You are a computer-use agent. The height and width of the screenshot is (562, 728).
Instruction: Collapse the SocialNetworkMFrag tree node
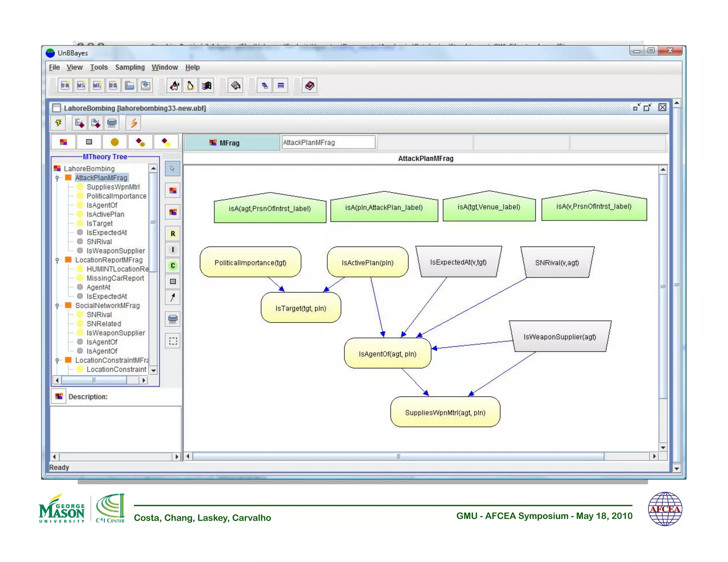coord(57,306)
